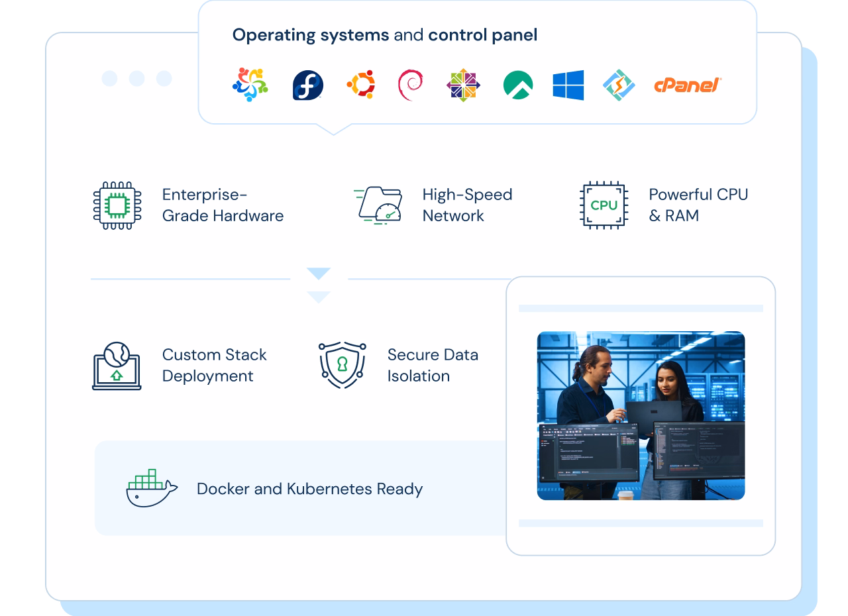Click the Custom Stack Deployment laptop icon
The height and width of the screenshot is (616, 848).
tap(117, 366)
